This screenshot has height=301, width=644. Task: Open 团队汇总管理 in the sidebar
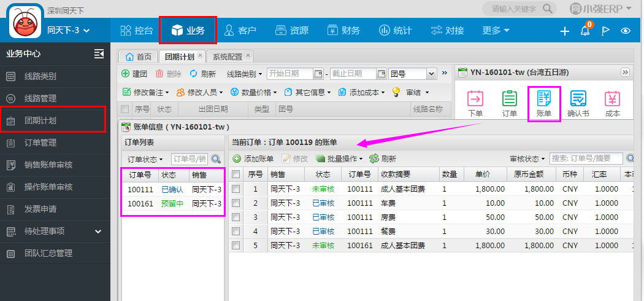coord(55,254)
